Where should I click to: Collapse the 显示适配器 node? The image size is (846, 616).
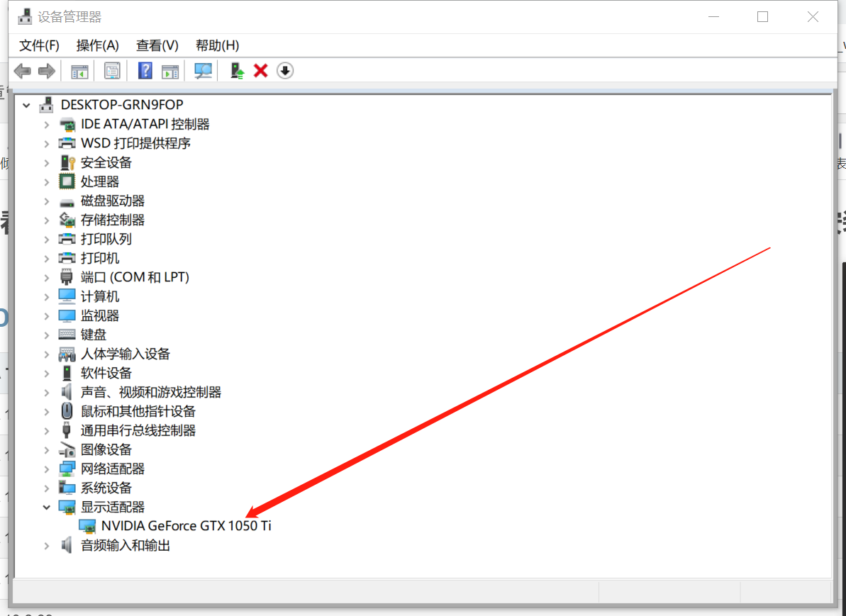tap(47, 507)
